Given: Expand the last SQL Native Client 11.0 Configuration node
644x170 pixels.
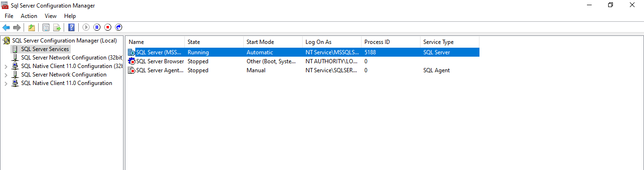Looking at the screenshot, I should [x=6, y=83].
